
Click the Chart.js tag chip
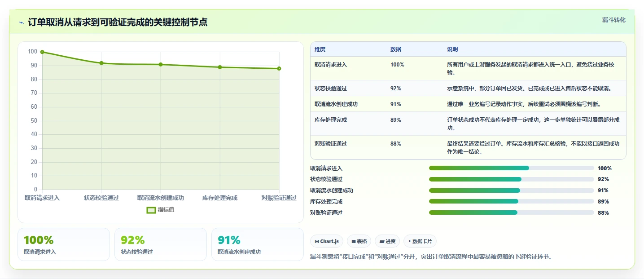pyautogui.click(x=327, y=241)
